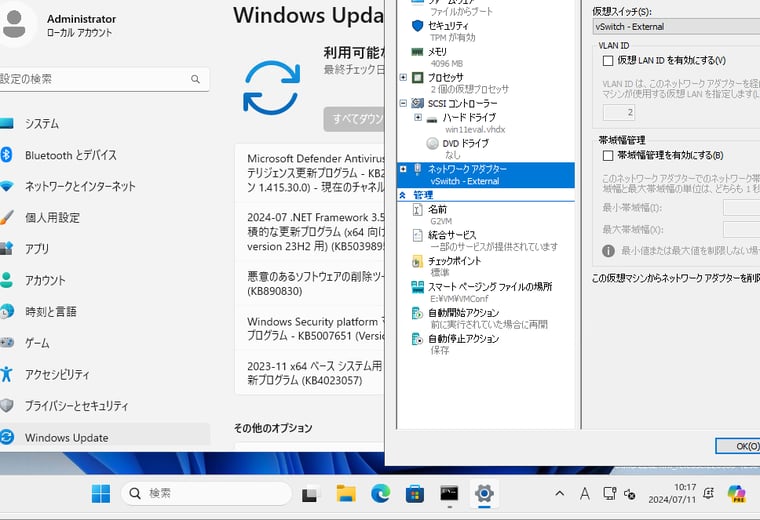Viewport: 760px width, 520px height.
Task: Open Microsoft Store from the taskbar
Action: click(415, 494)
